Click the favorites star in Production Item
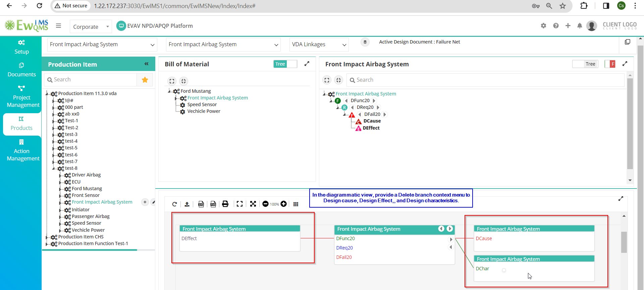This screenshot has width=644, height=290. click(x=145, y=80)
